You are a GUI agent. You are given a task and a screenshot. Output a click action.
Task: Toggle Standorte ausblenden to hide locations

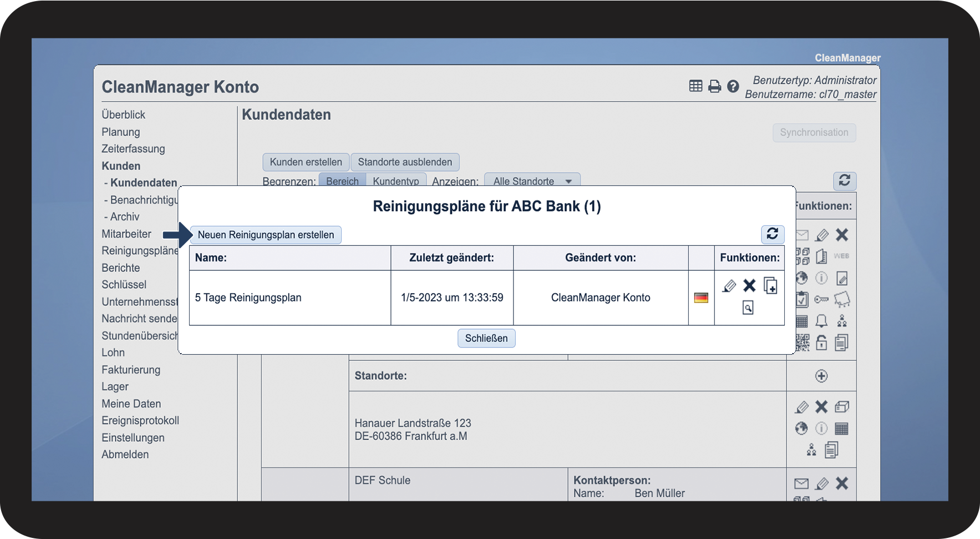pyautogui.click(x=405, y=162)
